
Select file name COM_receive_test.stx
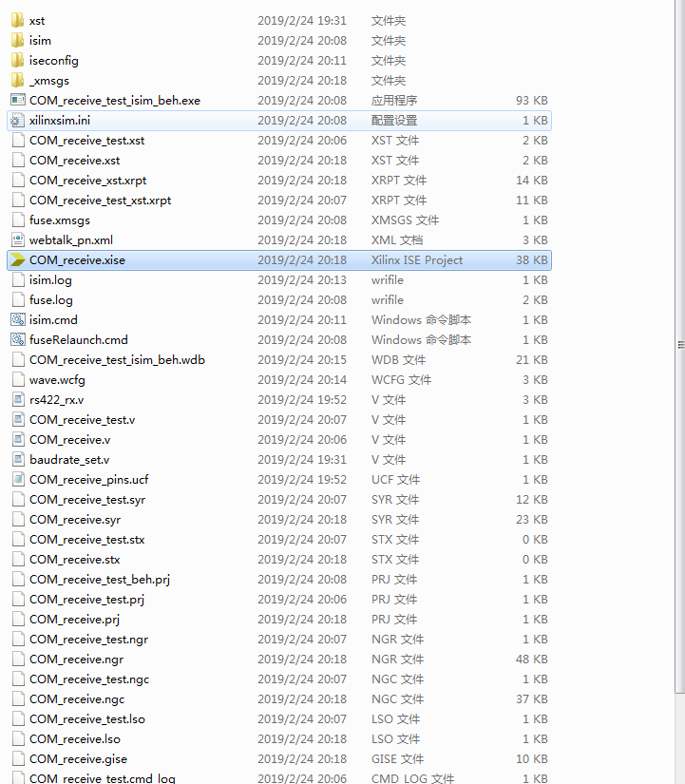click(86, 540)
